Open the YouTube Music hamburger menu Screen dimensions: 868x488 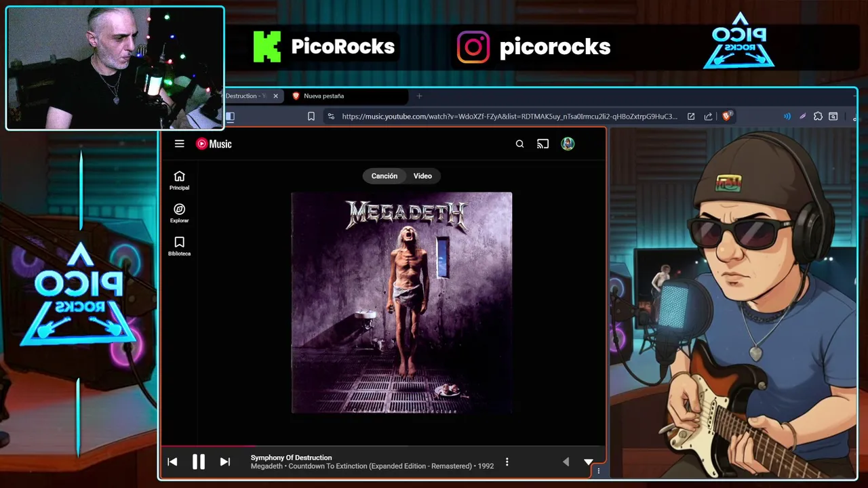tap(179, 144)
